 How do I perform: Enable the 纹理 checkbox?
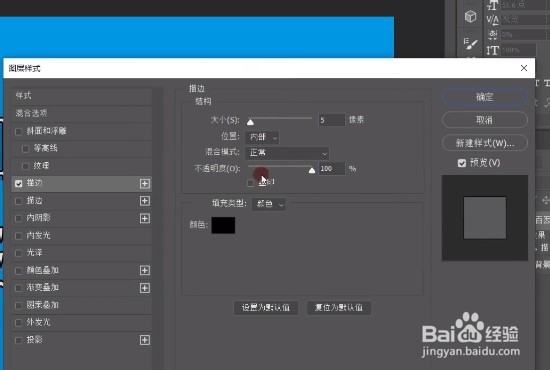click(x=25, y=166)
